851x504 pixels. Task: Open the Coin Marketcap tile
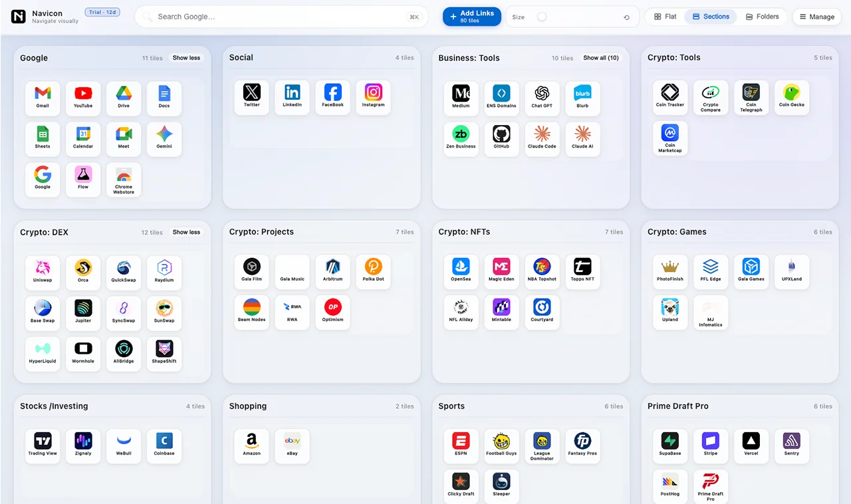pos(670,139)
